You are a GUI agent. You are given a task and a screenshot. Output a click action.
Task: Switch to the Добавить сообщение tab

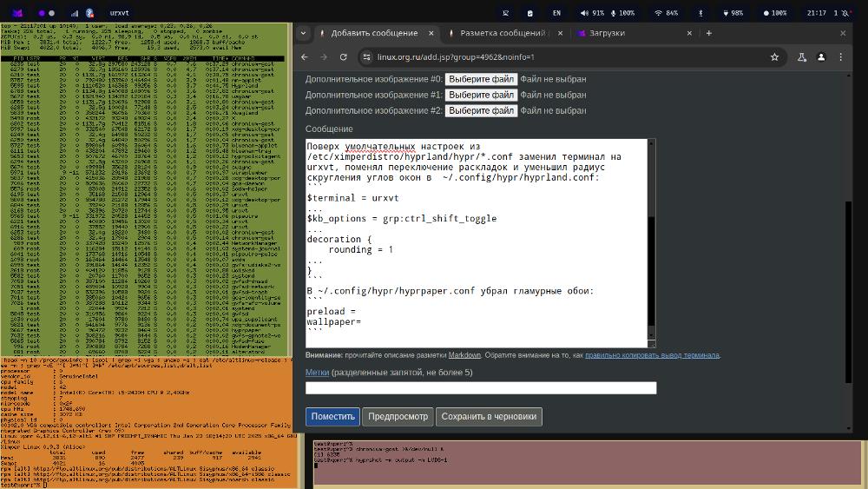(374, 33)
